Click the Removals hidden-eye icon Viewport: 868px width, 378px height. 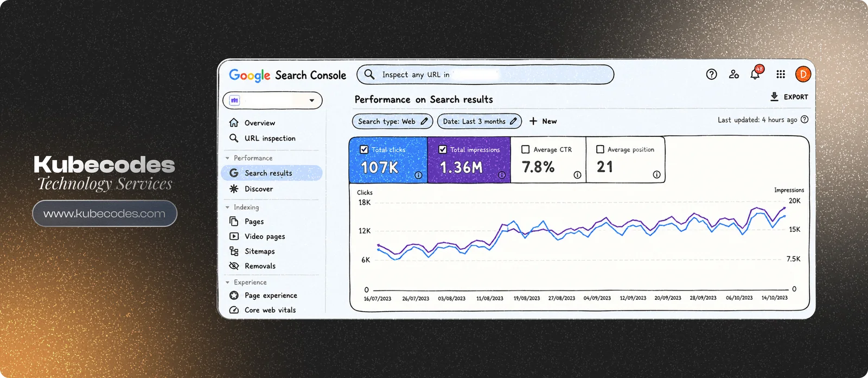pos(234,266)
